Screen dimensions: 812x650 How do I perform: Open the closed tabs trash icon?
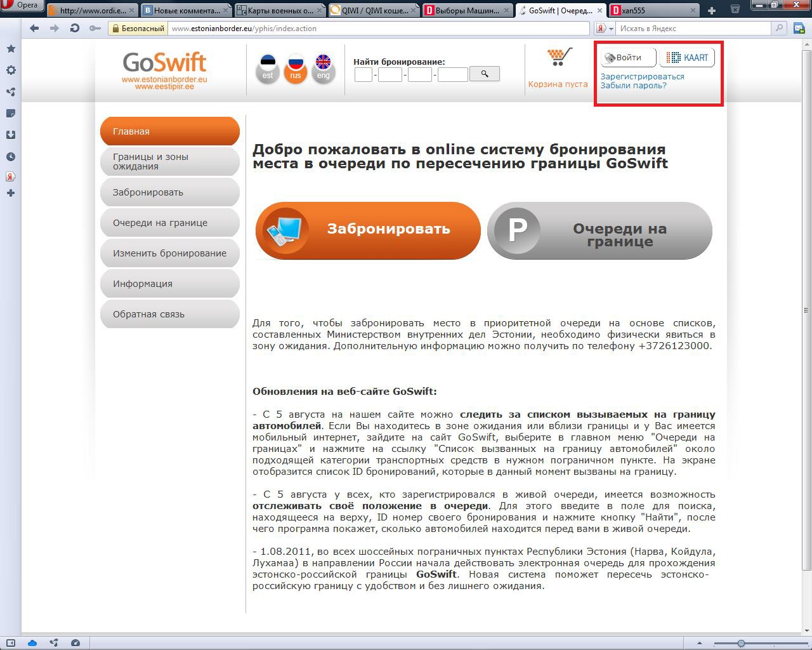(x=735, y=9)
